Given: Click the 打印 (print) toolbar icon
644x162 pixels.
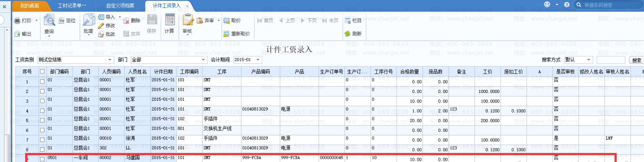Looking at the screenshot, I should coord(18,21).
